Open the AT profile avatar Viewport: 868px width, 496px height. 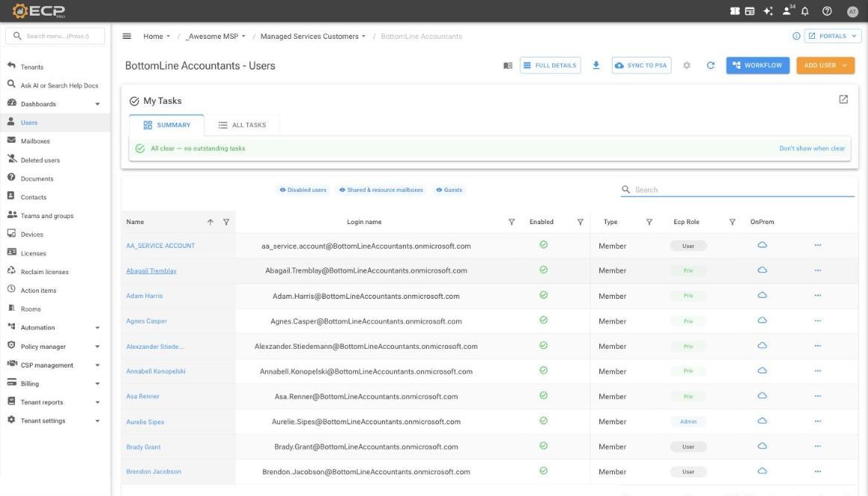852,12
